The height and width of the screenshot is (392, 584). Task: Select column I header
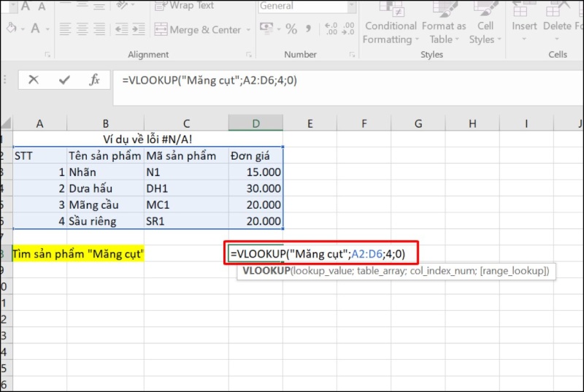[x=526, y=123]
